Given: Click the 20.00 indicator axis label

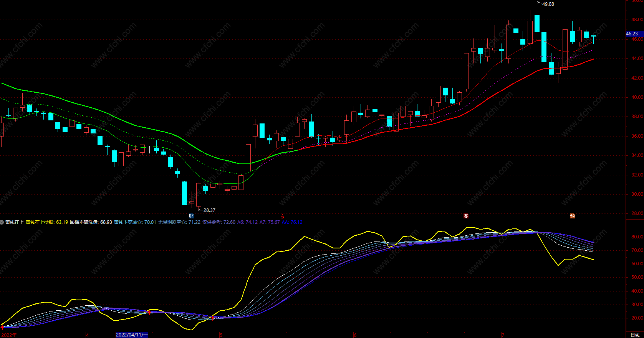Looking at the screenshot, I should click(637, 318).
